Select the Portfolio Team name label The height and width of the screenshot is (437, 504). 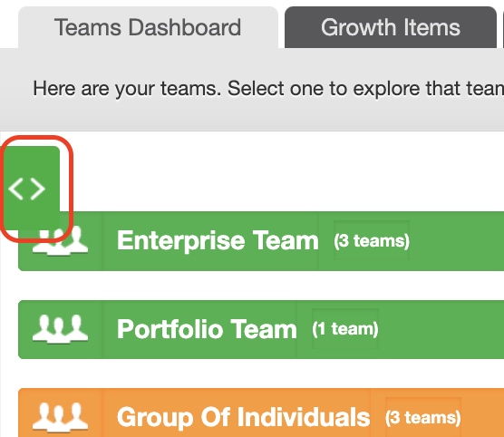point(207,329)
